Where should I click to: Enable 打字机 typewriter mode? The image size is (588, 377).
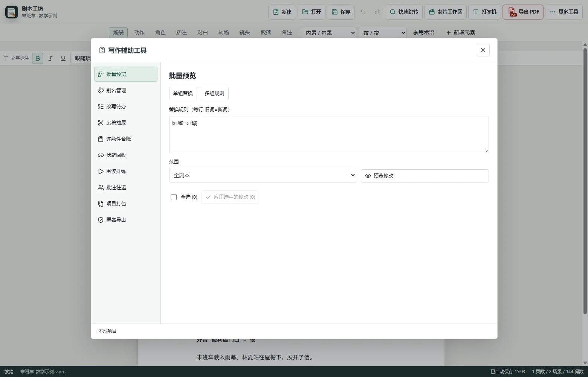tap(484, 12)
